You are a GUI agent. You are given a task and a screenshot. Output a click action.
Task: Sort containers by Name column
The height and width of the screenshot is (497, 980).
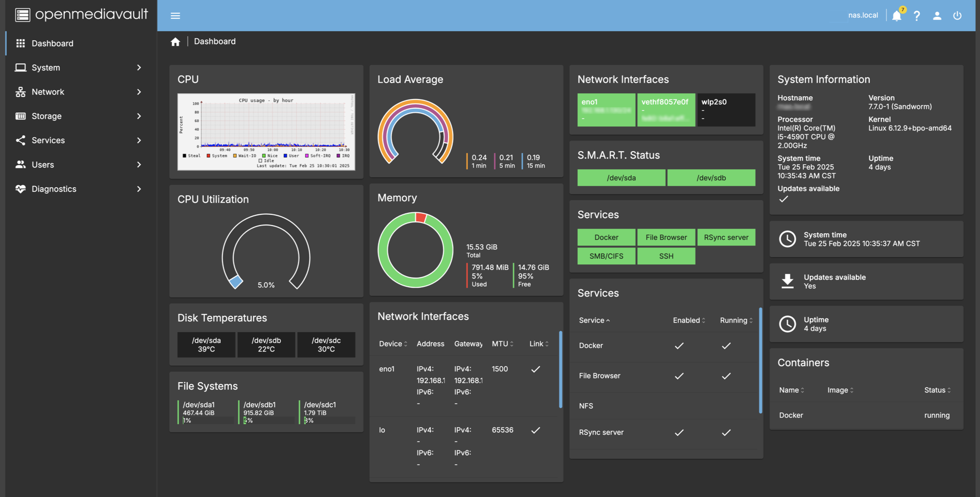coord(792,390)
